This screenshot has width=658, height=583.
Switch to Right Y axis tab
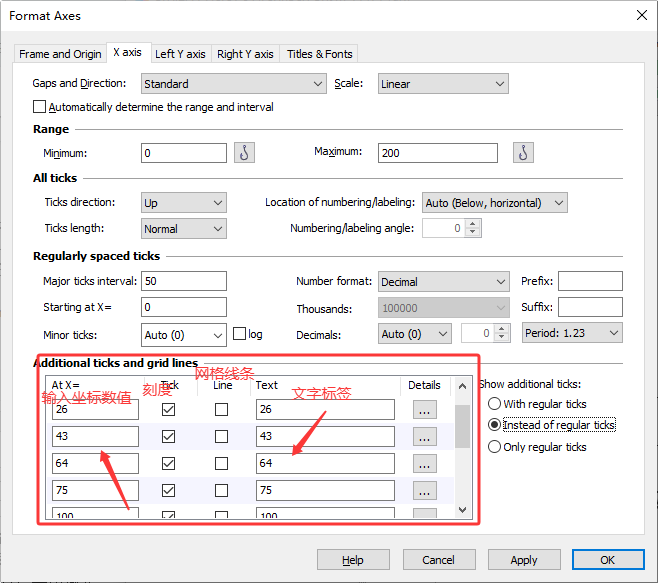point(245,54)
